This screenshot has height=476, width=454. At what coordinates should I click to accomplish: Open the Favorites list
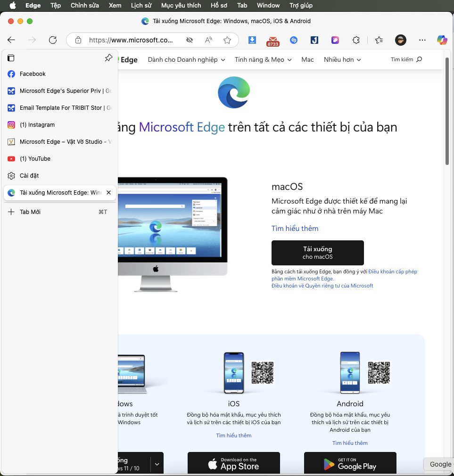(x=379, y=40)
